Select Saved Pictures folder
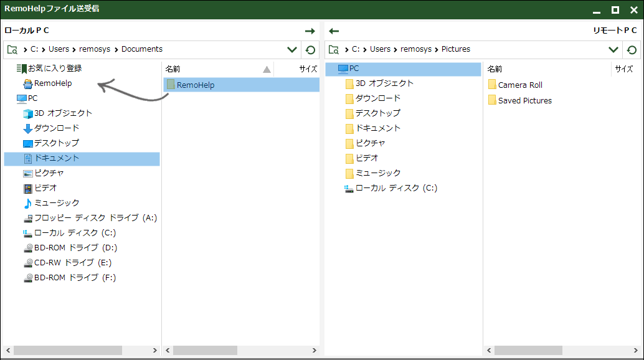This screenshot has width=644, height=360. 520,100
